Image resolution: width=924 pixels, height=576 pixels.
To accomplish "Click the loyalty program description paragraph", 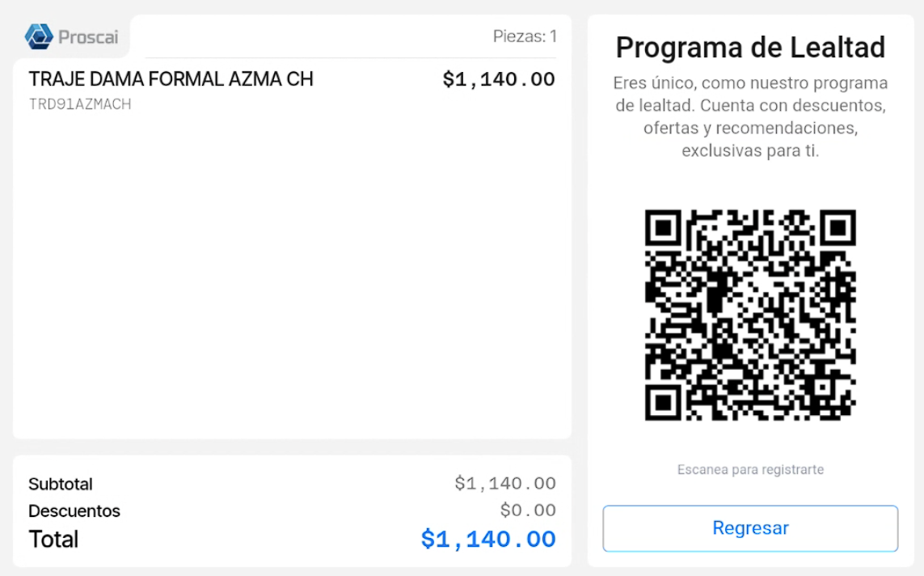I will 750,116.
